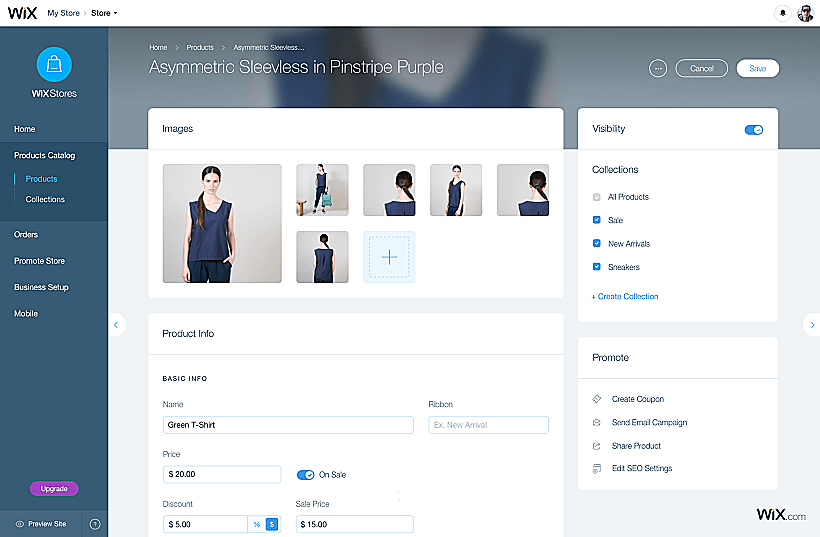Open the Store dropdown in top bar

tap(104, 13)
